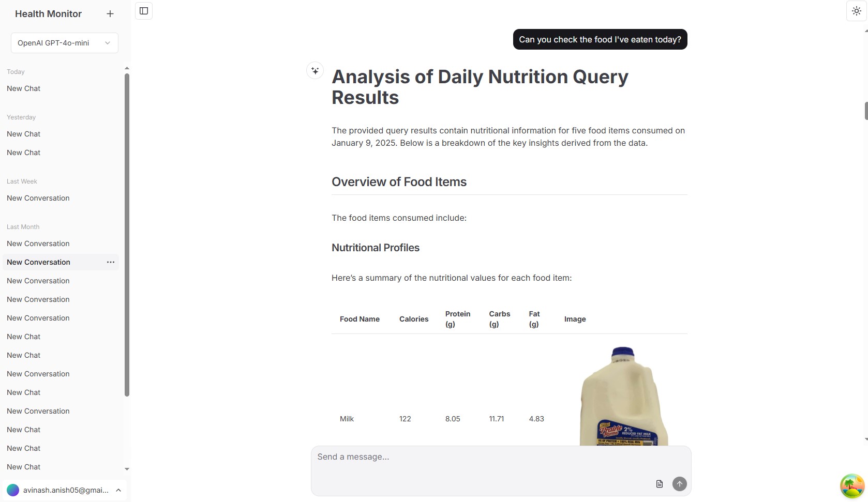Open the OpenAI GPT-4o-mini model dropdown
Screen dimensions: 868x502
pyautogui.click(x=65, y=43)
